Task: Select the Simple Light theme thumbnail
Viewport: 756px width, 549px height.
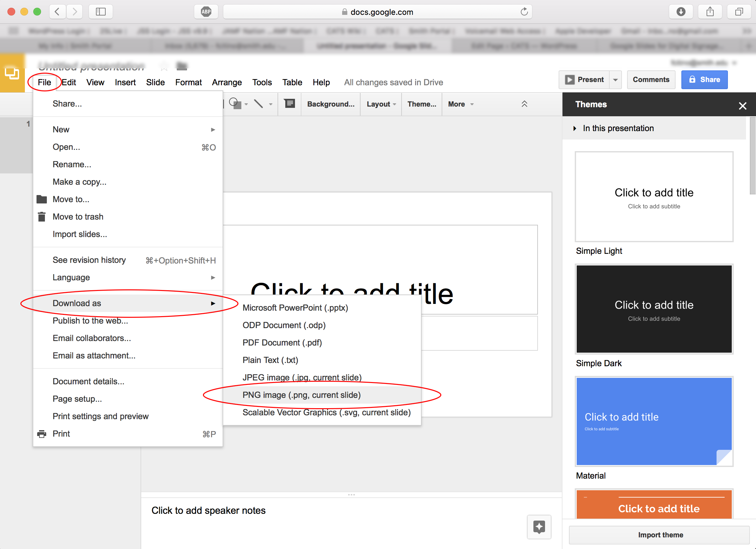Action: click(654, 197)
